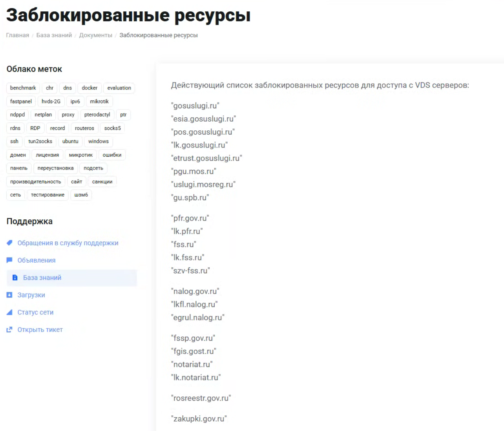The height and width of the screenshot is (431, 504).
Task: Click the "esia.gosuslugi.ru" list entry
Action: (203, 119)
